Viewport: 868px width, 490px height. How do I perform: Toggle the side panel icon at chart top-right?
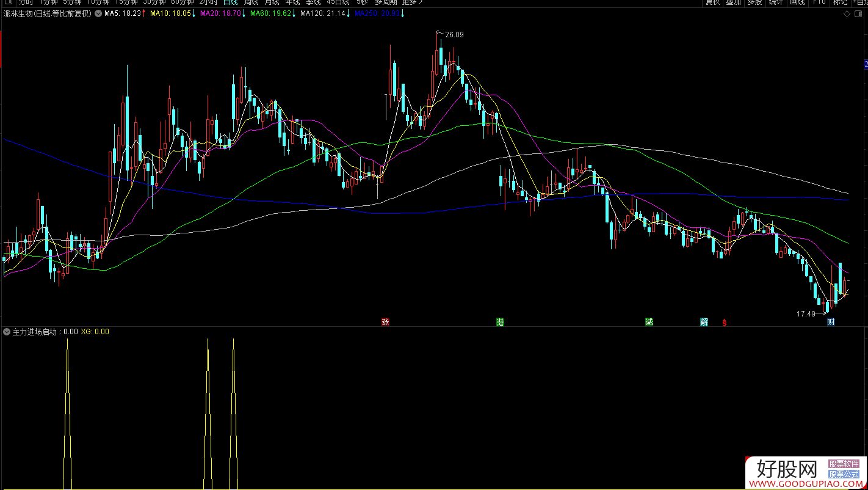tap(858, 13)
